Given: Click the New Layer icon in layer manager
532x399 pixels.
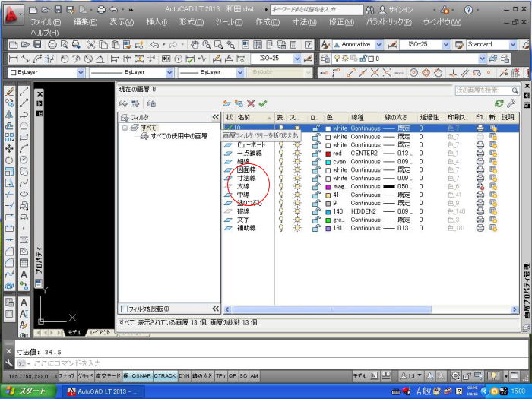Looking at the screenshot, I should pos(226,103).
